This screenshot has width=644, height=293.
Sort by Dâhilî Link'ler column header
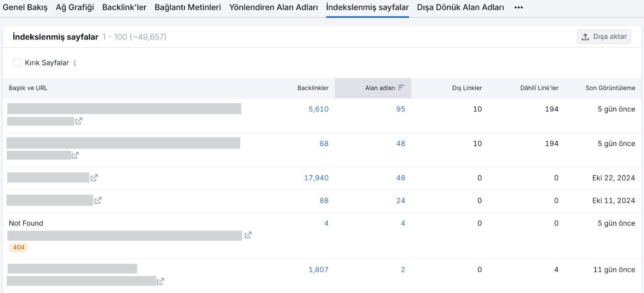539,88
